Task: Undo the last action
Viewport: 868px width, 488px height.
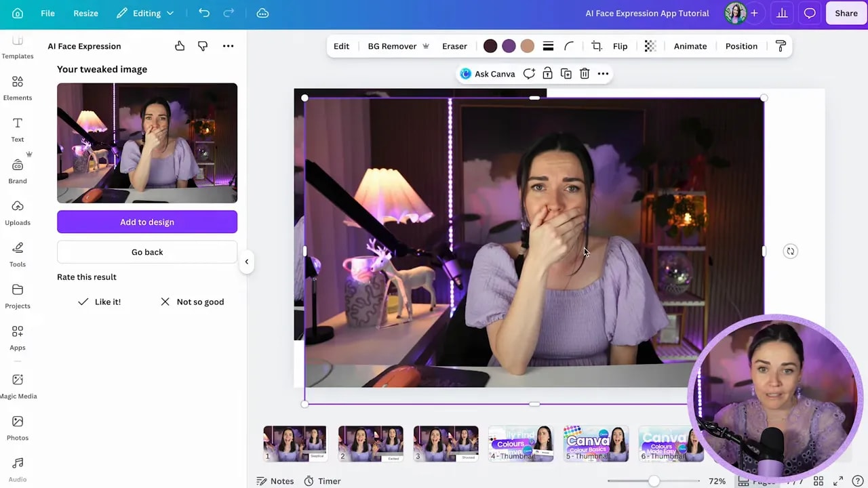Action: tap(204, 13)
